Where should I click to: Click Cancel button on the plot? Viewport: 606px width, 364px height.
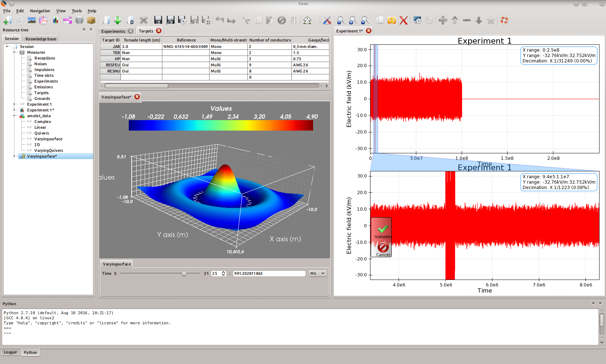point(383,249)
